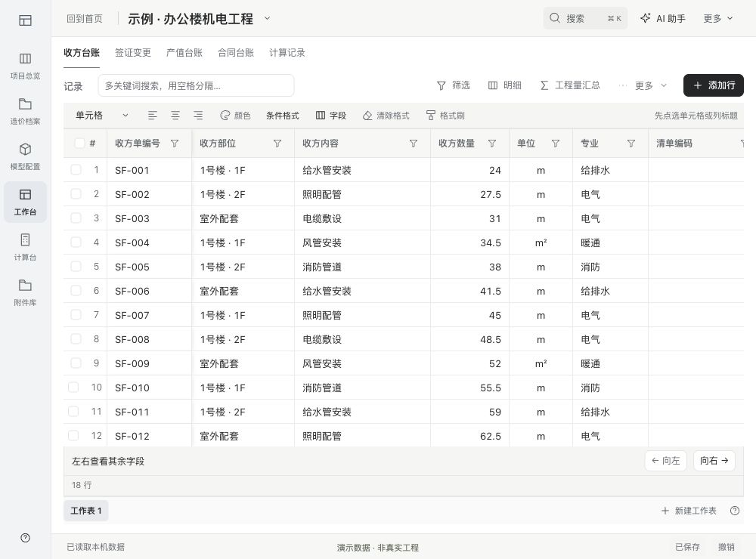Click the align left icon
This screenshot has width=756, height=559.
[x=153, y=115]
